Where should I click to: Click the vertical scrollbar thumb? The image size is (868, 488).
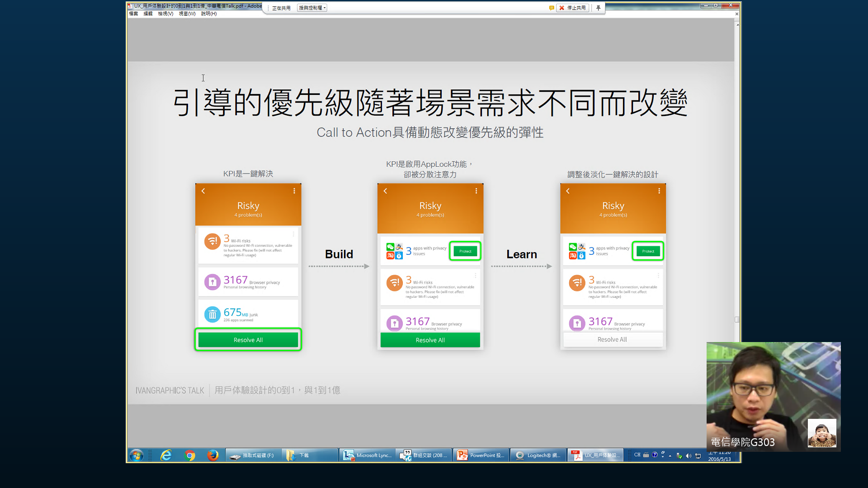pos(737,319)
